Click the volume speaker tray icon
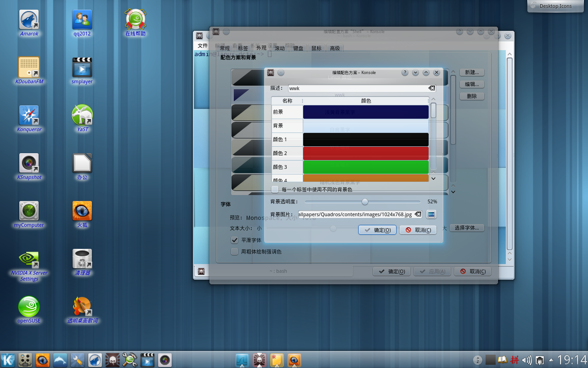The height and width of the screenshot is (368, 588). 527,360
